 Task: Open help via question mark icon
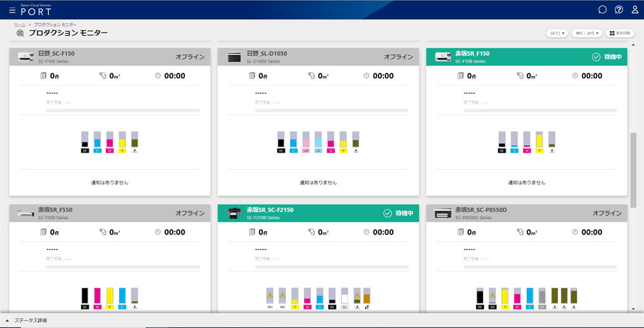point(619,10)
